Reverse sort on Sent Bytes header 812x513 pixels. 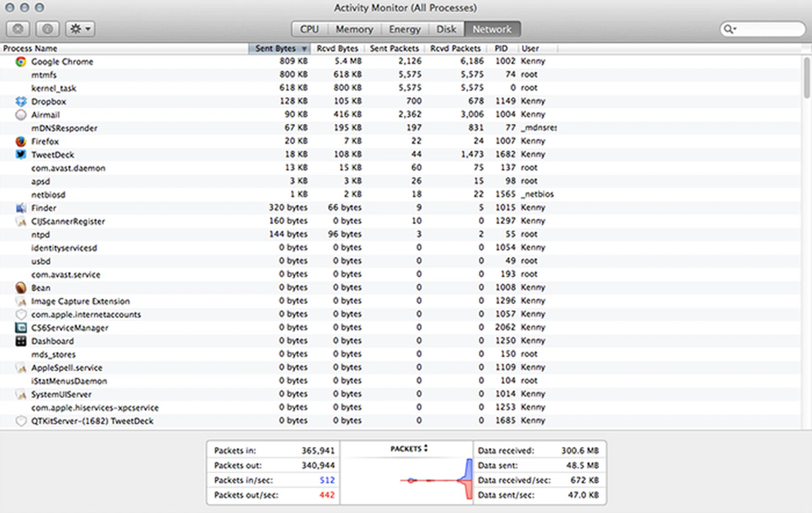tap(279, 49)
